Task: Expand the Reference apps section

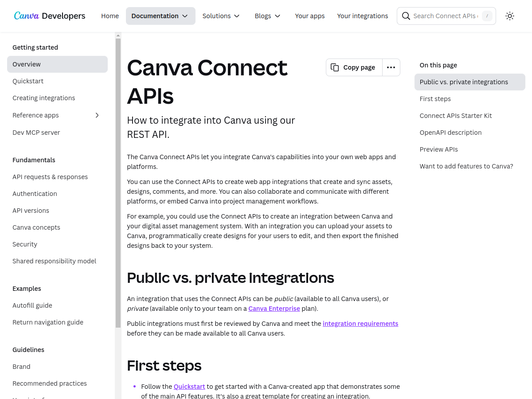Action: 97,115
